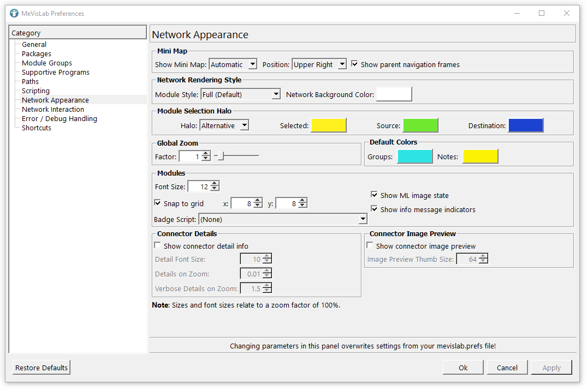This screenshot has height=391, width=588.
Task: Click the Restore Defaults button
Action: (x=41, y=368)
